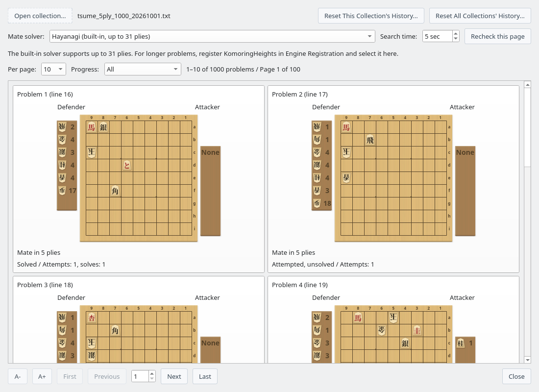This screenshot has width=539, height=392.
Task: Click the silver piece on Problem 1 board
Action: (103, 127)
